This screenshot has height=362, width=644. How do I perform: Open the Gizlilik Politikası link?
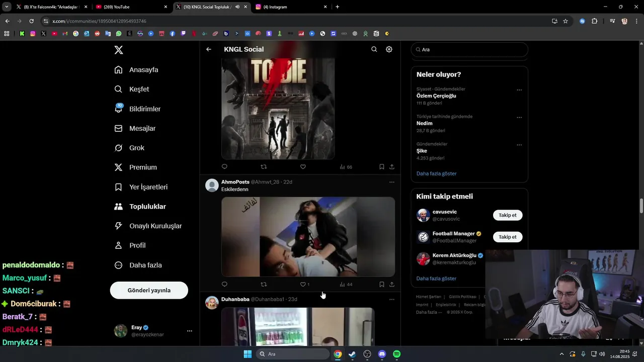pos(462,297)
